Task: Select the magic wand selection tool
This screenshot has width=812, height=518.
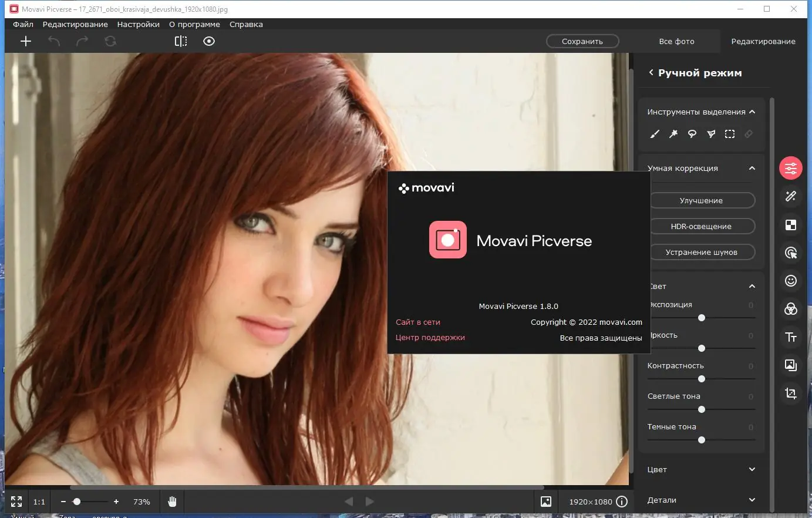Action: (x=673, y=134)
